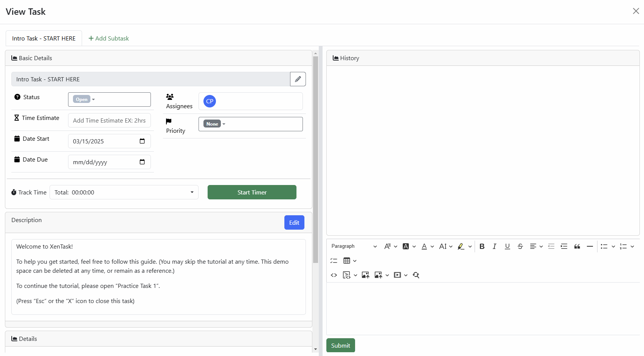Viewport: 644px width, 356px height.
Task: Select the Intro Task - START HERE tab
Action: tap(44, 38)
